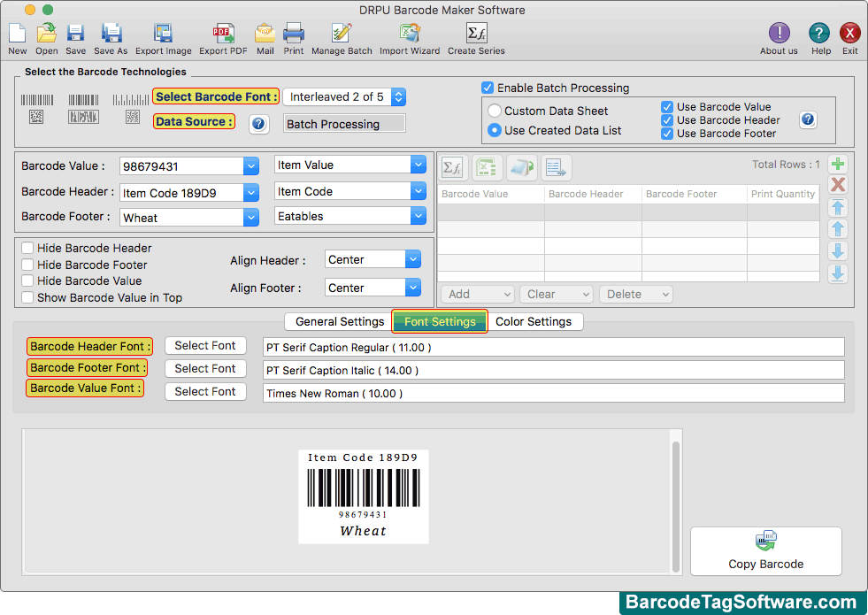Select the middle PDF417-style barcode type icon
The height and width of the screenshot is (615, 868).
coord(83,109)
